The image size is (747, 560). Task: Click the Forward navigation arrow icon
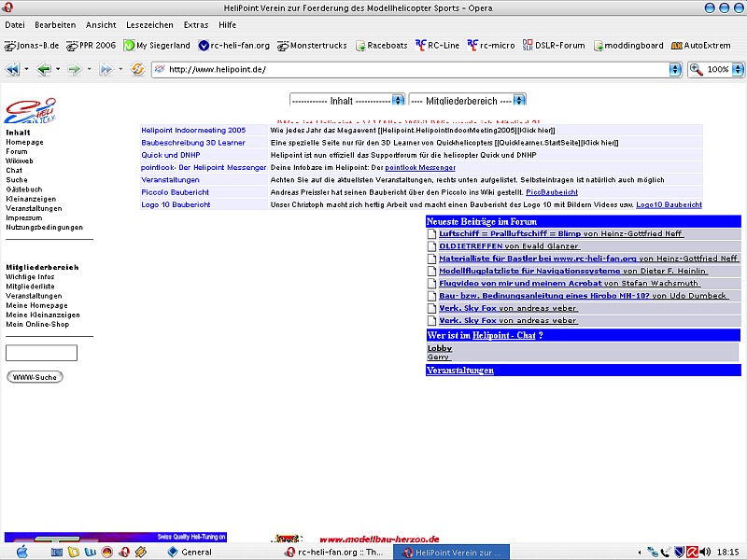74,69
